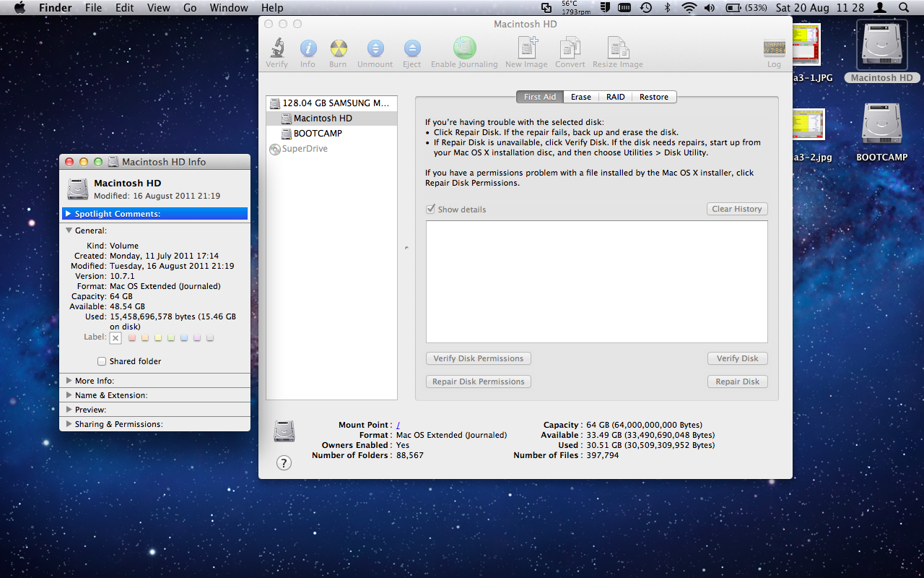The image size is (924, 578).
Task: Open the Go menu
Action: tap(190, 8)
